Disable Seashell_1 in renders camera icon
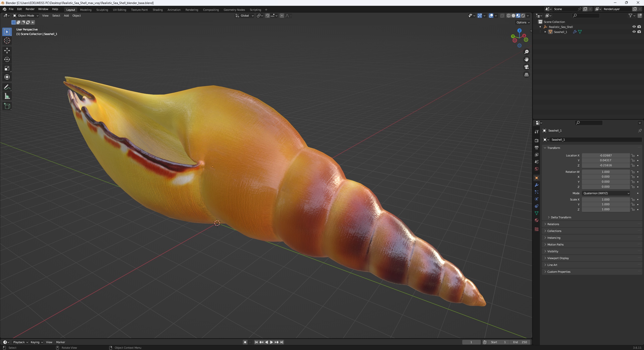 [x=639, y=32]
